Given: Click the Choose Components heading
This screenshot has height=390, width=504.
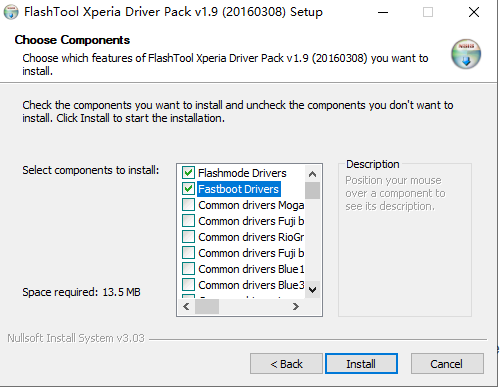Looking at the screenshot, I should (x=72, y=40).
